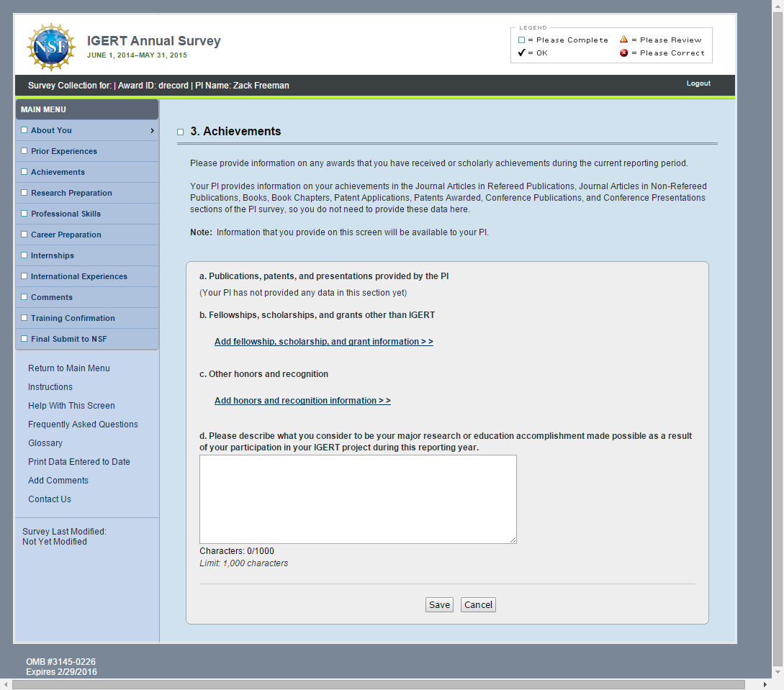Click the Please Review warning triangle icon

[x=623, y=39]
